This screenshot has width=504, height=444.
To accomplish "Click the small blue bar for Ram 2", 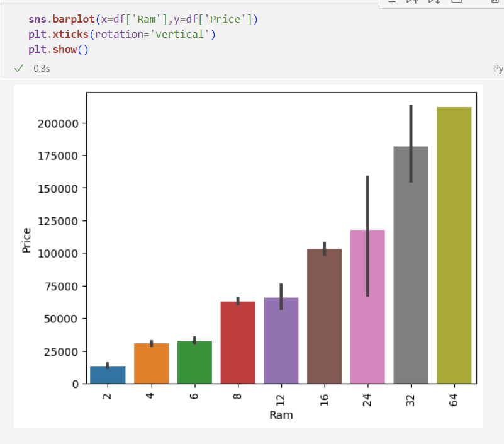I will (x=107, y=375).
